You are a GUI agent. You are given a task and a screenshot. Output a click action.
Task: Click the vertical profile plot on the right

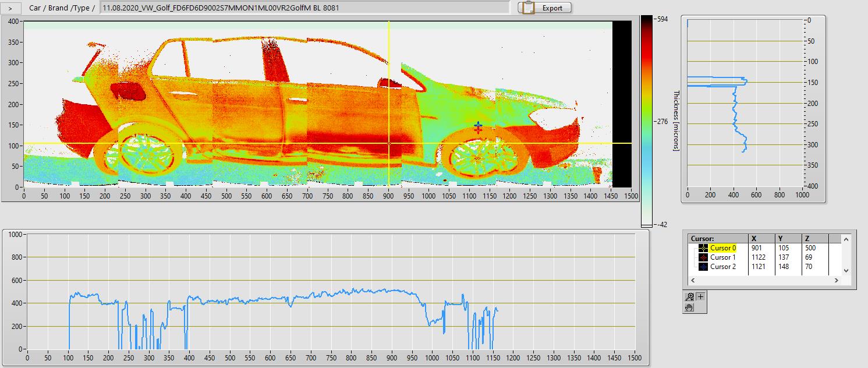pyautogui.click(x=745, y=102)
